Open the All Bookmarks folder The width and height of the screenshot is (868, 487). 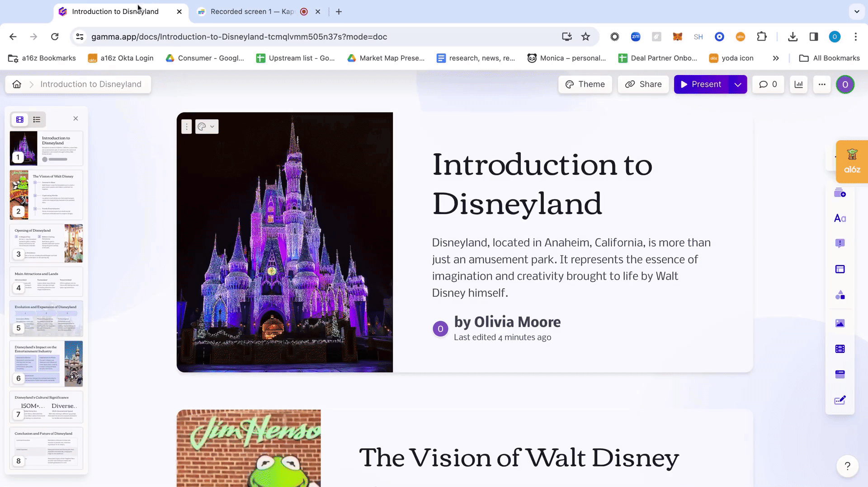point(830,58)
